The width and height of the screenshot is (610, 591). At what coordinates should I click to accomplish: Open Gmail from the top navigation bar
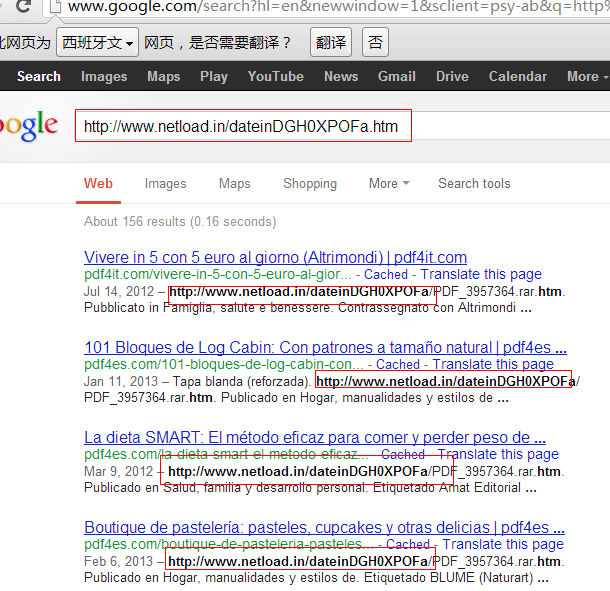[396, 76]
